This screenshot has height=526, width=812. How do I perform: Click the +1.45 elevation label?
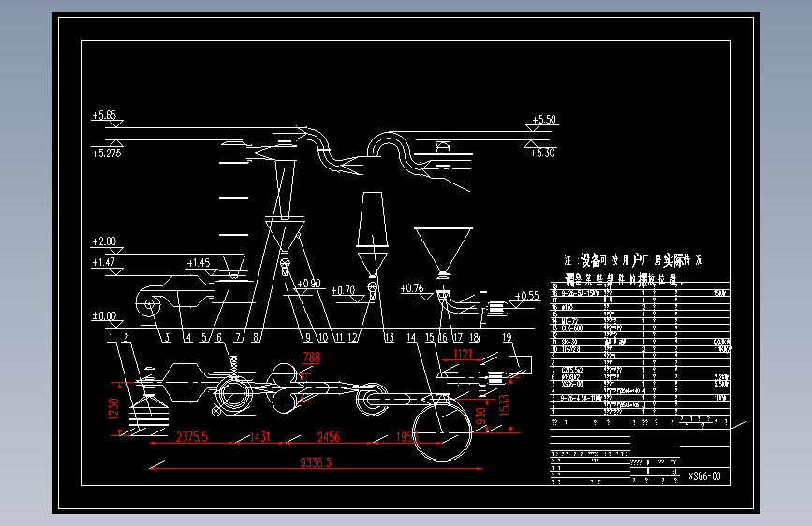click(199, 263)
